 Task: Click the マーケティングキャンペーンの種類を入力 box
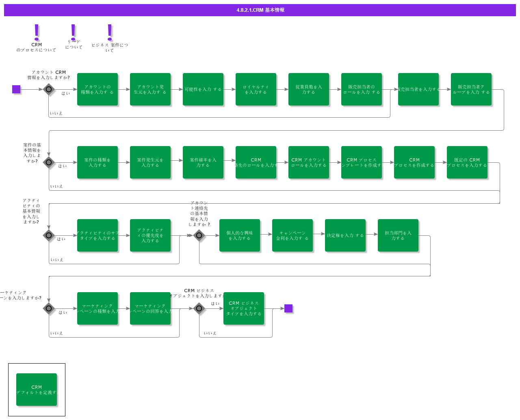coord(97,308)
